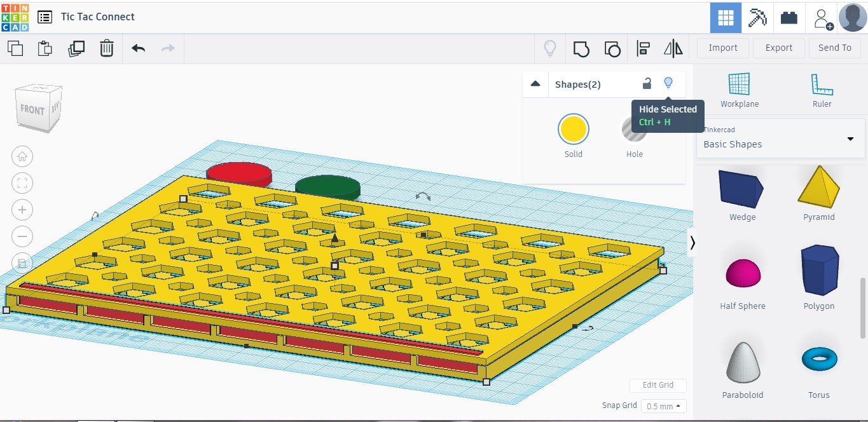Zoom out with the minus button

22,236
